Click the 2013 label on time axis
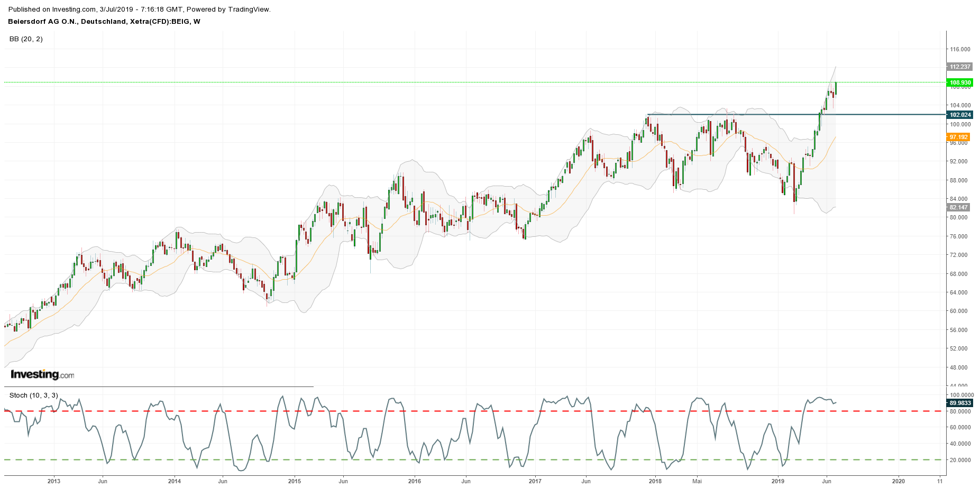This screenshot has height=488, width=980. [x=54, y=481]
